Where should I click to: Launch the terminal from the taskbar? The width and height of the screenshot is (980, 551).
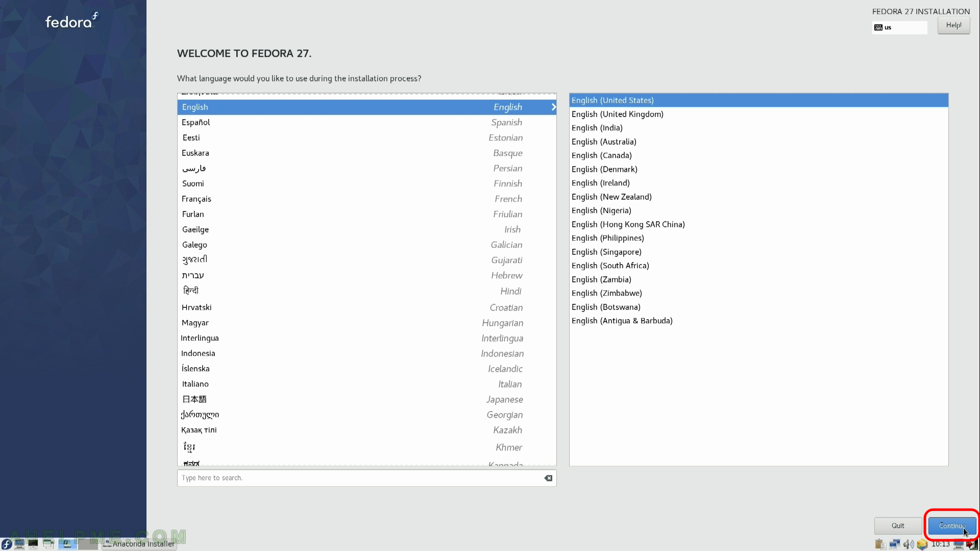(33, 544)
